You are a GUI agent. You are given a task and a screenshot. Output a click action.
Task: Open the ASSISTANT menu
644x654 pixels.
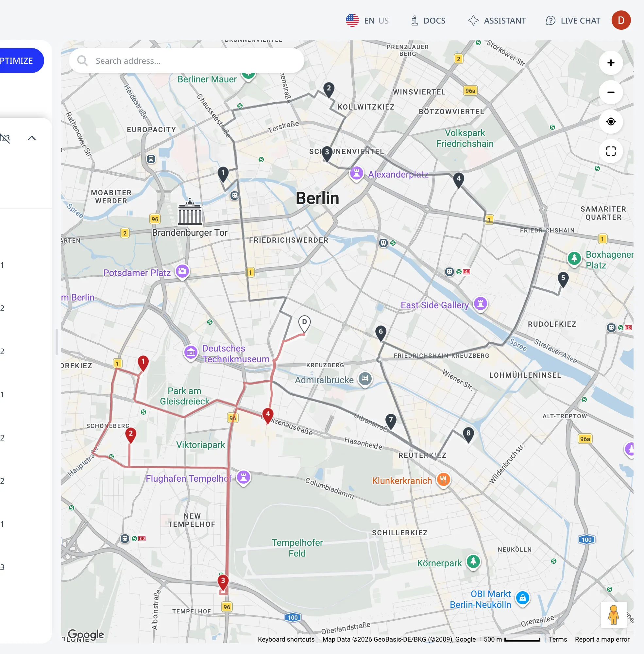click(497, 21)
